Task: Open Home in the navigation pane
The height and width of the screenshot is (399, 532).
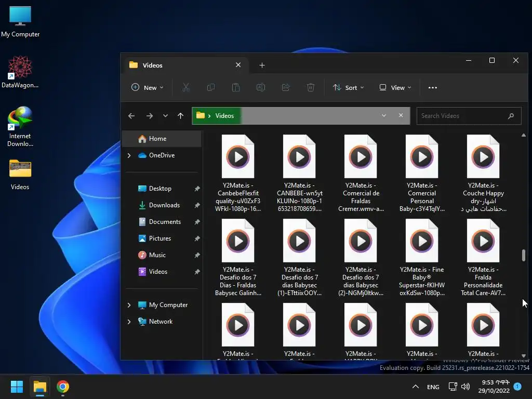Action: pos(162,138)
